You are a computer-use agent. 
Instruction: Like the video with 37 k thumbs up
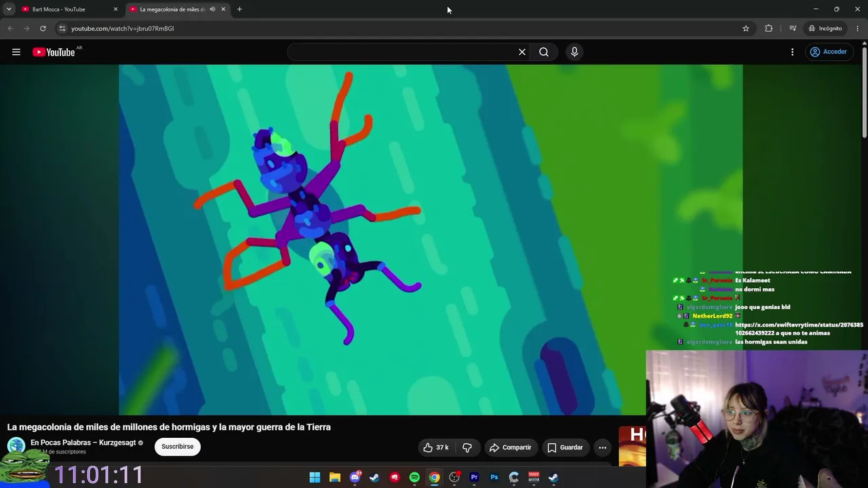pos(435,447)
